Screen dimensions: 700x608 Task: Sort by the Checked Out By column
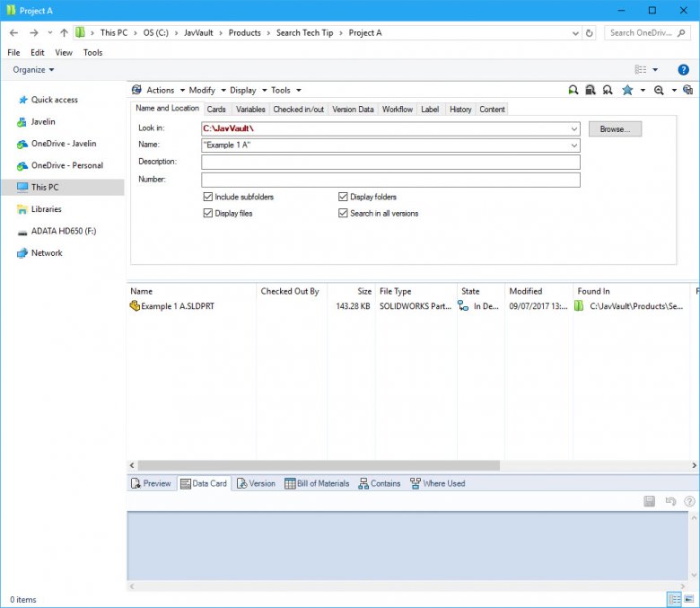click(291, 291)
